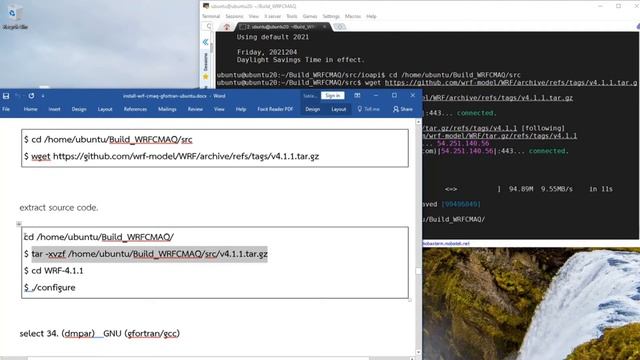Image resolution: width=640 pixels, height=360 pixels.
Task: Click the Sign in button in Word
Action: [333, 96]
